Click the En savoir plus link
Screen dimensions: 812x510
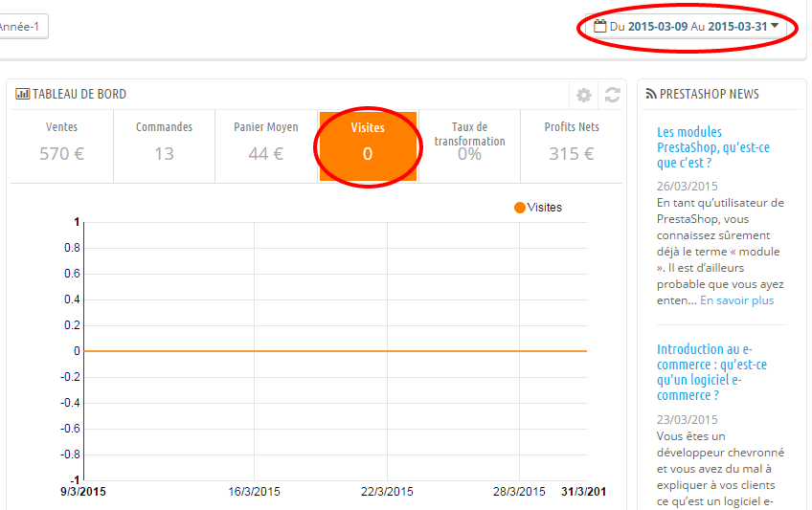click(737, 300)
